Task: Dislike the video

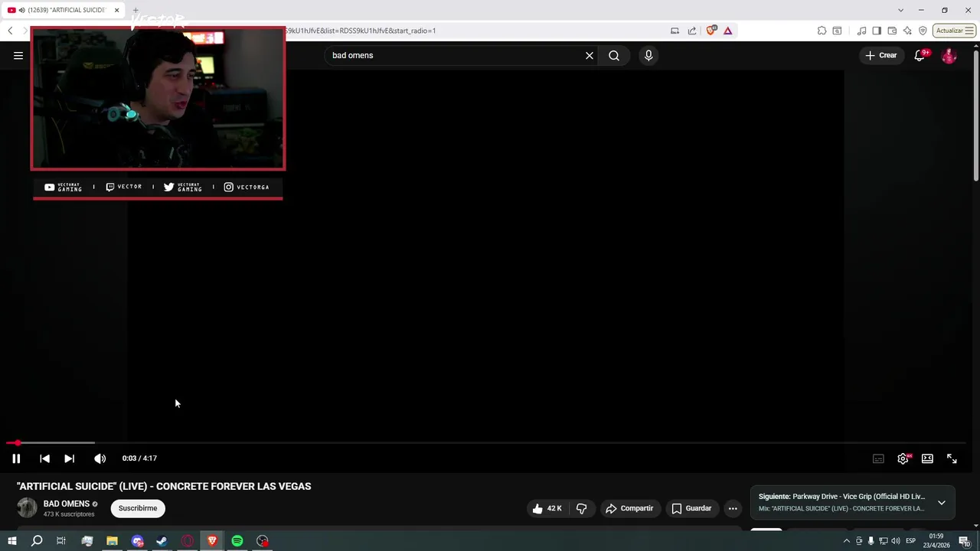Action: (x=581, y=508)
